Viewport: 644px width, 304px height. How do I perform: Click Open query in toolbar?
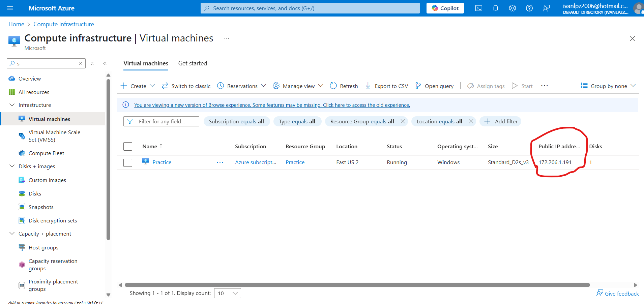[x=434, y=86]
